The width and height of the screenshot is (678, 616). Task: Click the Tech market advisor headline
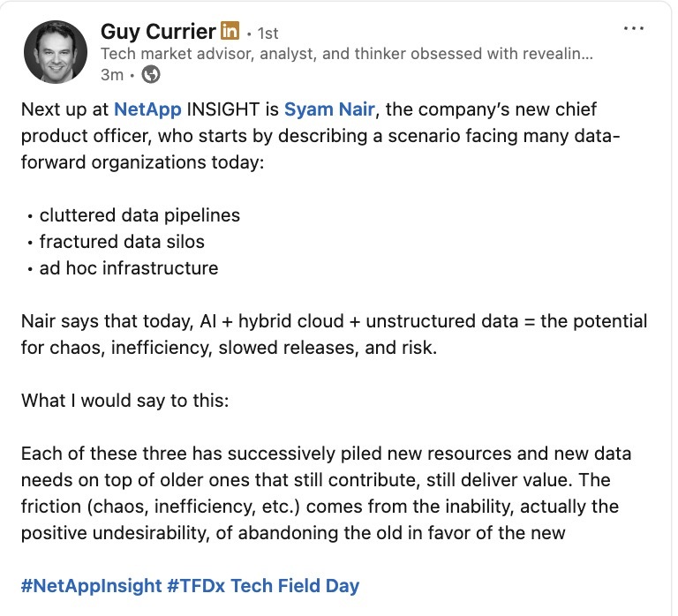[346, 54]
